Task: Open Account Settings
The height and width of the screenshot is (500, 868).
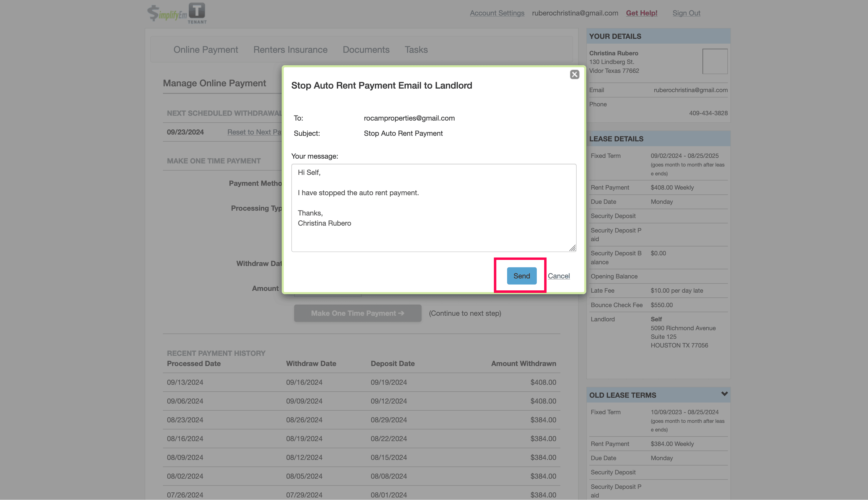Action: click(497, 13)
